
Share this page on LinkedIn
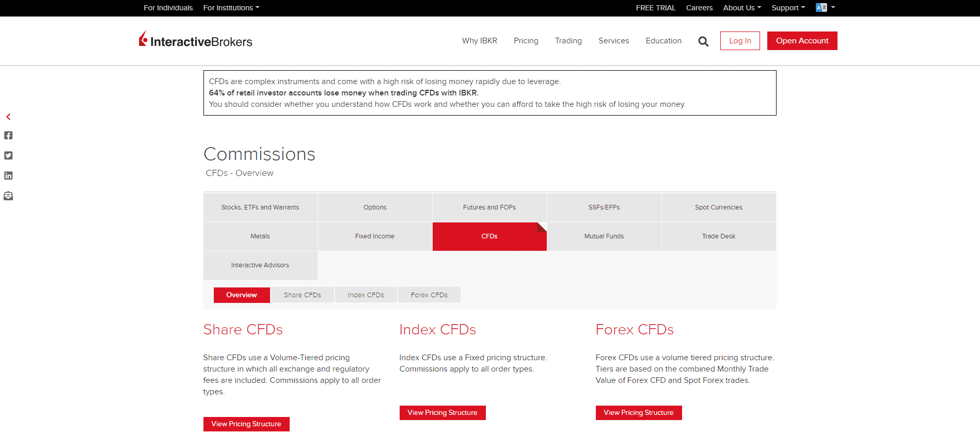point(8,175)
